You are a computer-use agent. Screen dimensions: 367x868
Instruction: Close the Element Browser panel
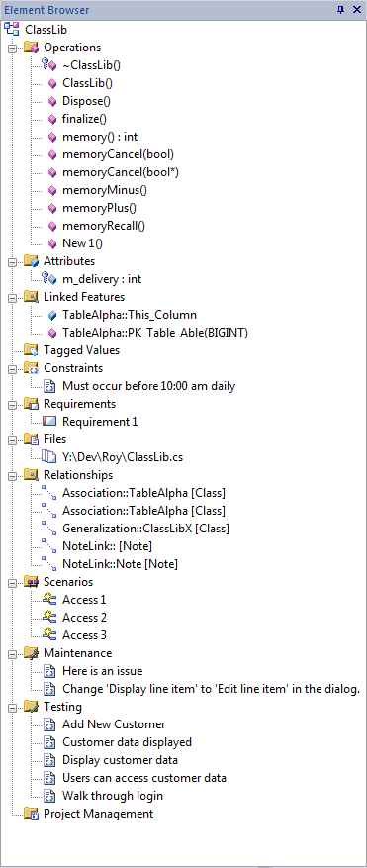coord(356,10)
